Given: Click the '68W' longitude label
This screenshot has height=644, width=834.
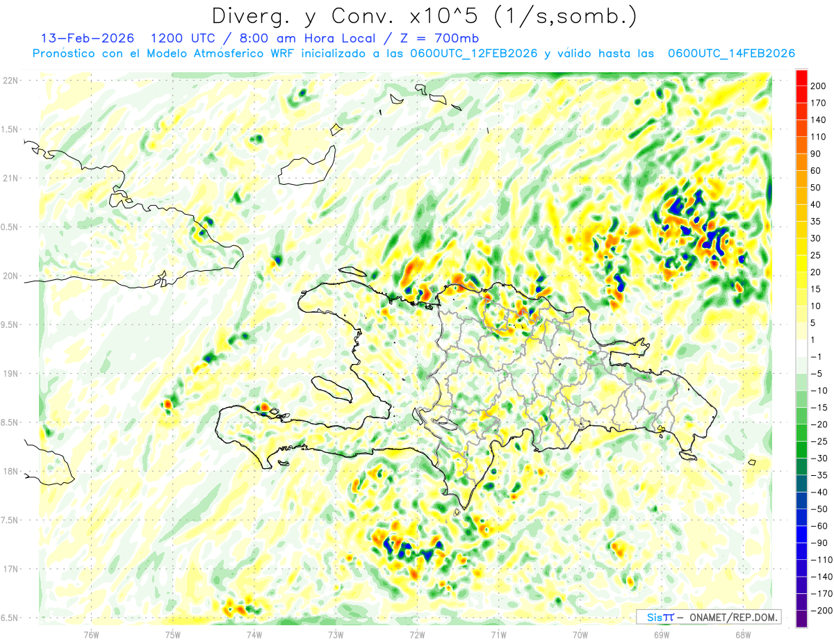Looking at the screenshot, I should pyautogui.click(x=742, y=635).
